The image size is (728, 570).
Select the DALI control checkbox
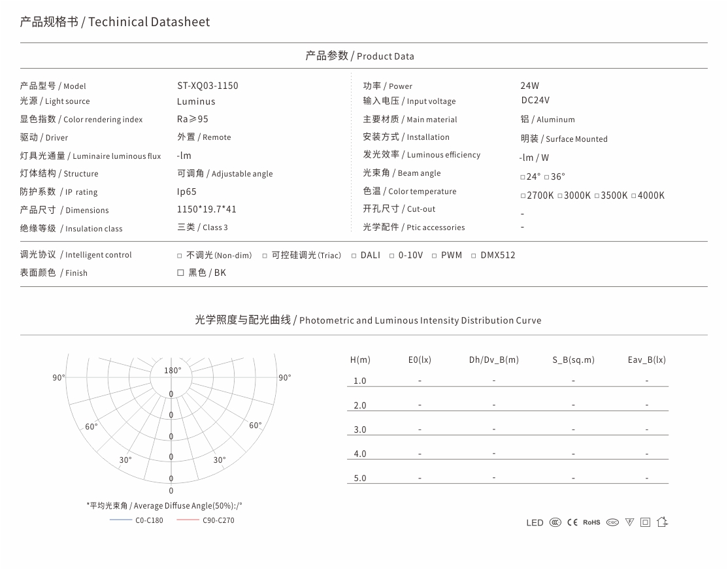coord(354,256)
